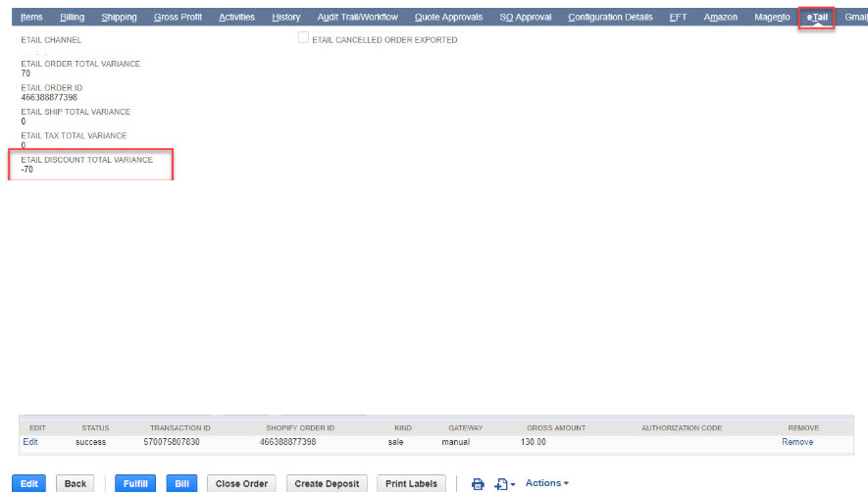Expand the Actions menu
Image resolution: width=868 pixels, height=493 pixels.
[x=546, y=483]
